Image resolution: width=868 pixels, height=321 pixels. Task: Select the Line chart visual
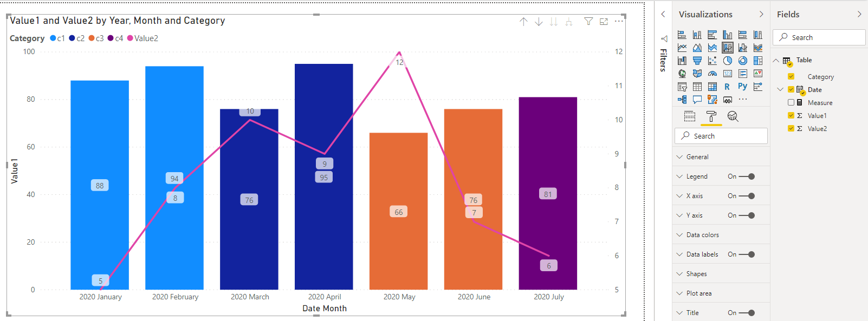click(x=682, y=48)
